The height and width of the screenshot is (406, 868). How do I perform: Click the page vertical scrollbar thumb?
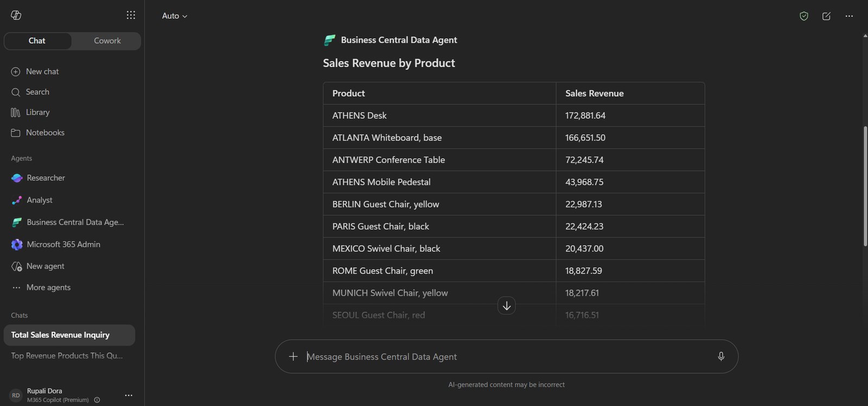pyautogui.click(x=865, y=186)
